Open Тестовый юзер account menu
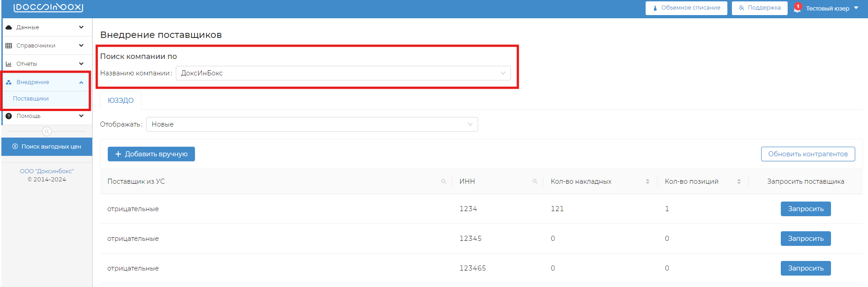The width and height of the screenshot is (868, 287). 832,8
